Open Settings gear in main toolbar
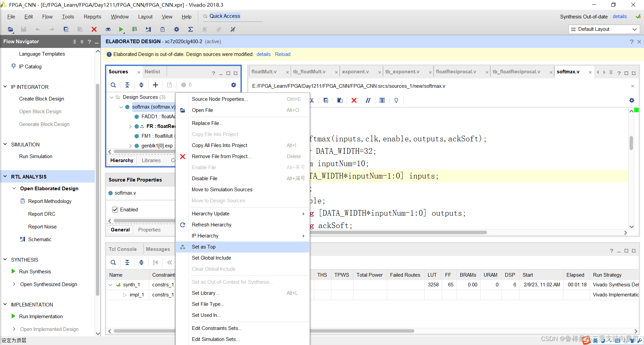644x345 pixels. point(176,29)
